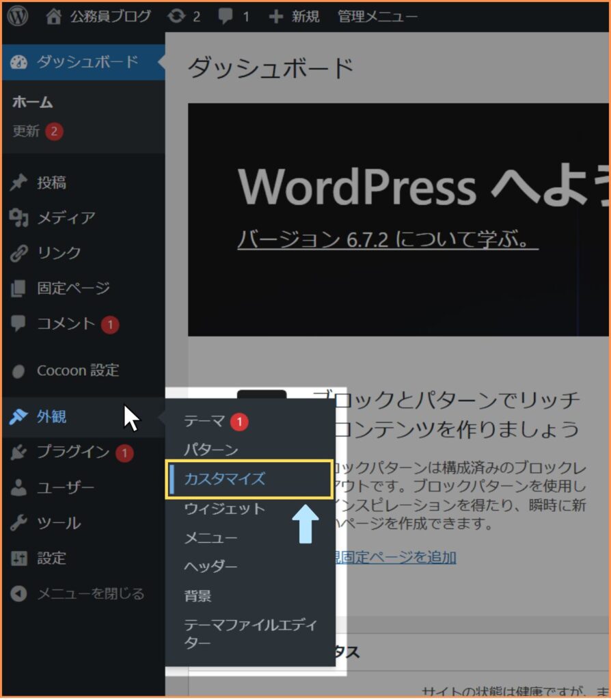The height and width of the screenshot is (700, 611).
Task: Select ヘッダー in the 外観 flyout
Action: pyautogui.click(x=211, y=567)
